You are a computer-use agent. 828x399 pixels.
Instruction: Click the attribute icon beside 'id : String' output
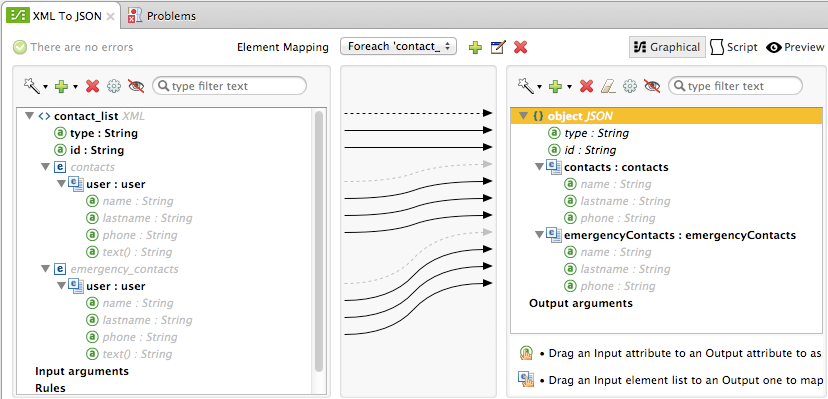pos(554,150)
